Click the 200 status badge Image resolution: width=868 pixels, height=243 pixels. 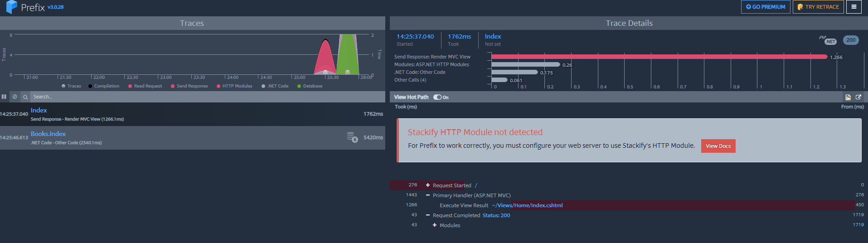point(851,40)
